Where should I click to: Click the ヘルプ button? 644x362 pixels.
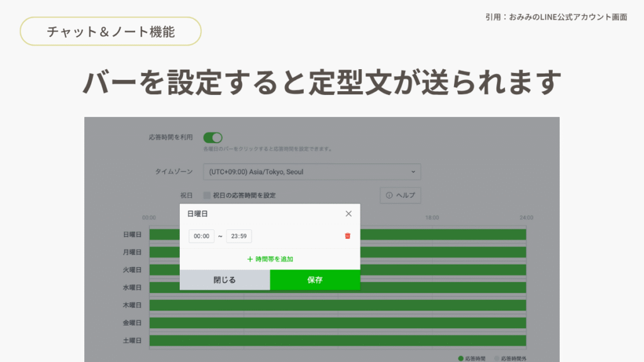[400, 195]
